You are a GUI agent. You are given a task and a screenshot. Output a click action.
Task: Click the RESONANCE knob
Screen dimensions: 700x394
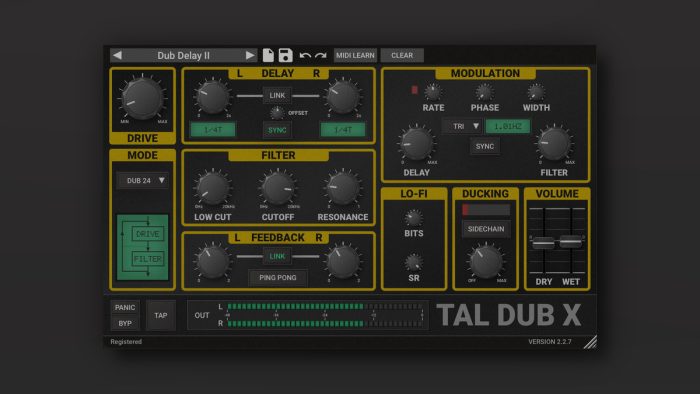343,188
